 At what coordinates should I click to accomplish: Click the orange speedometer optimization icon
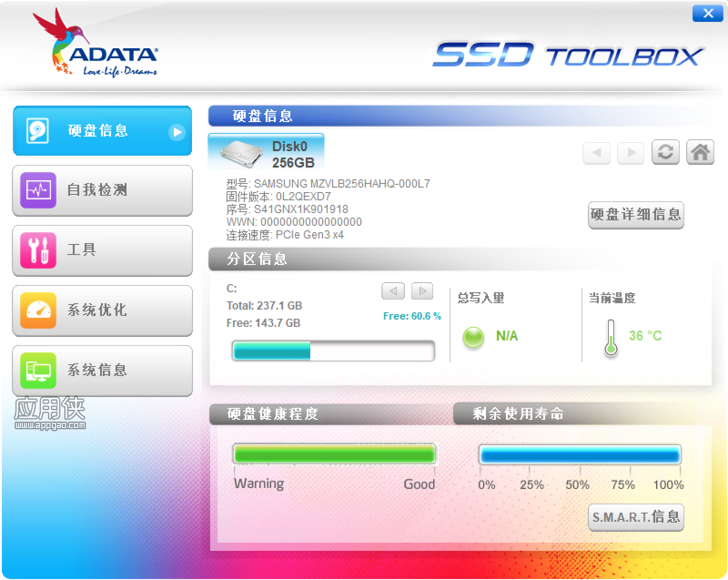(x=38, y=310)
